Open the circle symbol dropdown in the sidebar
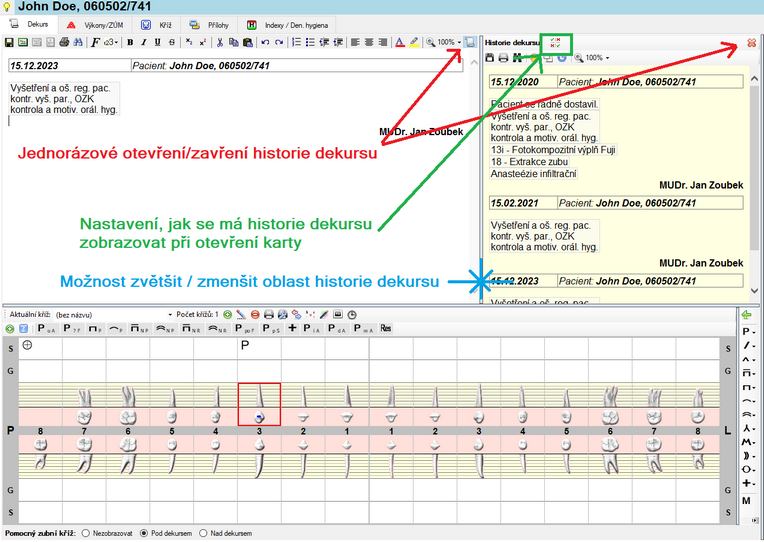The image size is (764, 542). (748, 470)
